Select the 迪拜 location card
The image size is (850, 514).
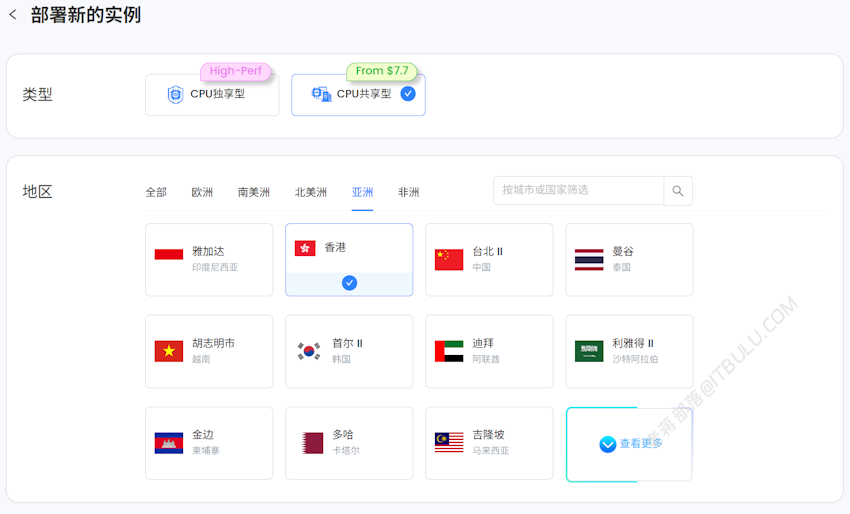(489, 351)
